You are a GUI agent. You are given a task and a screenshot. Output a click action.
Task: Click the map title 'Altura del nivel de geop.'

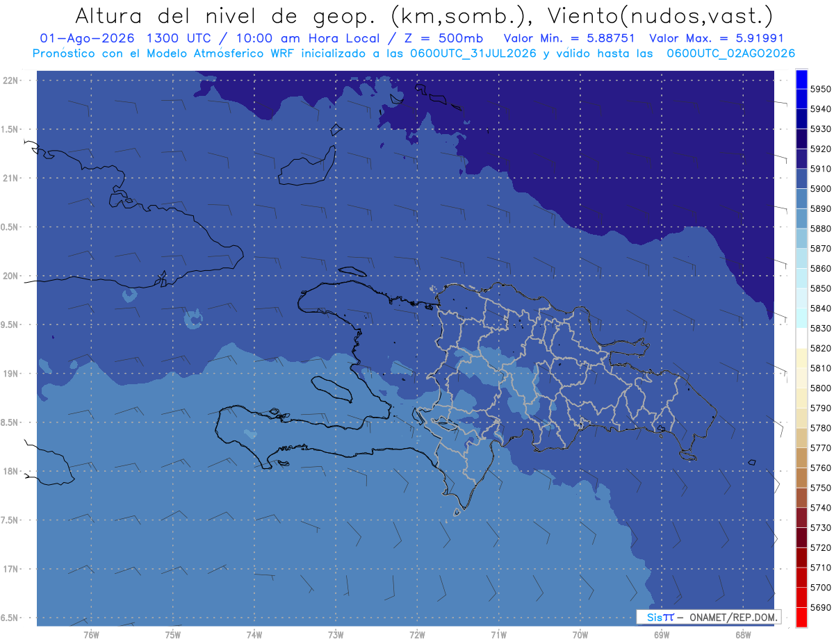(x=227, y=15)
